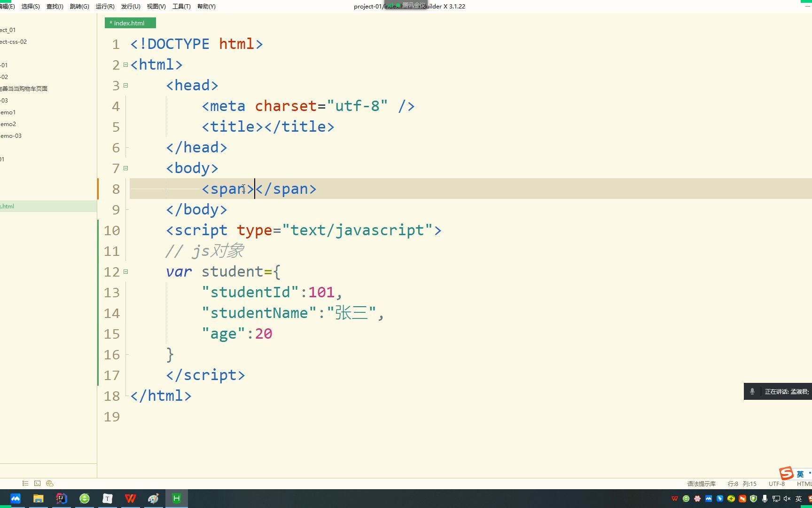Click the speaking microphone icon in meeting overlay
The image size is (812, 508).
752,391
